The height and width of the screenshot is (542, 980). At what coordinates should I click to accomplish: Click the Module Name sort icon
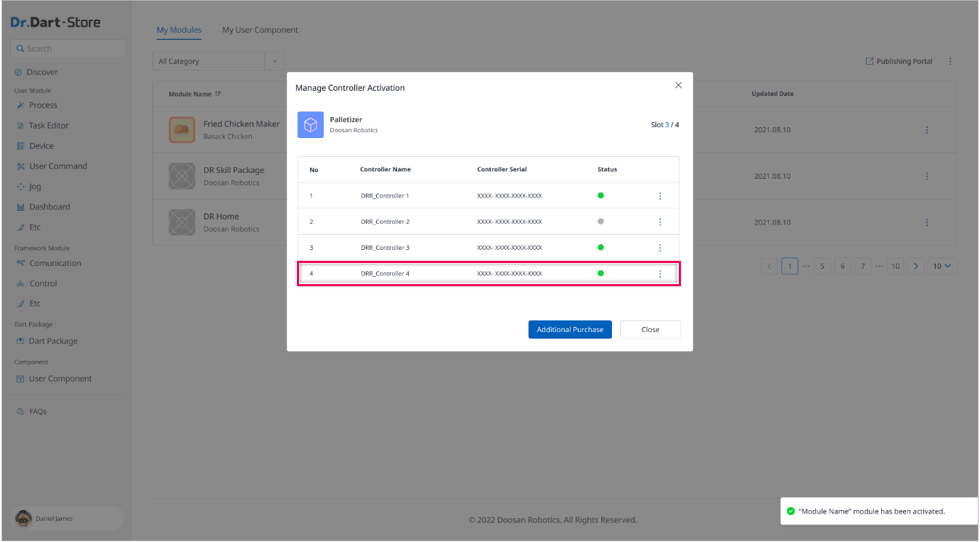[x=219, y=94]
